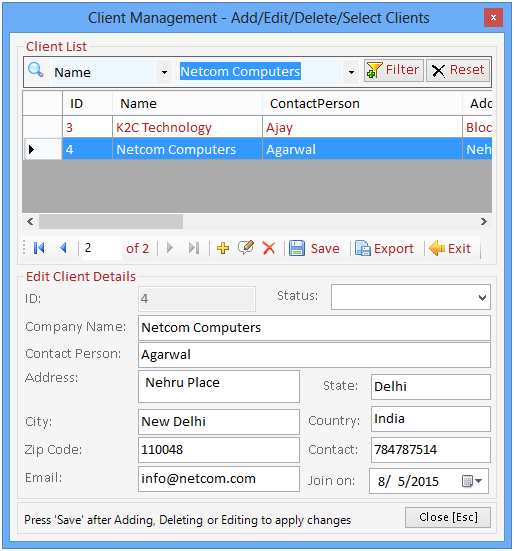Select the K2C Technology row cell
The width and height of the screenshot is (514, 551).
click(187, 127)
